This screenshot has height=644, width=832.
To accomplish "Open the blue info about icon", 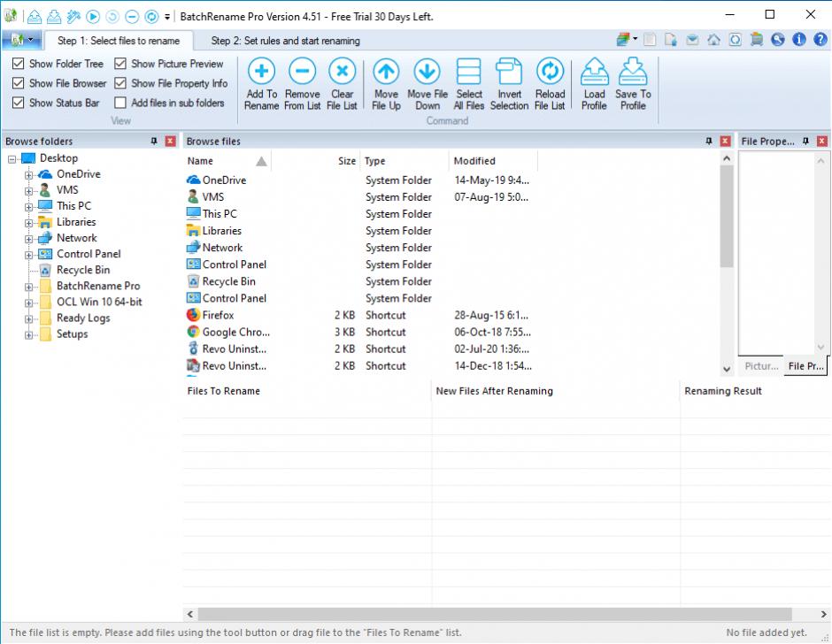I will [799, 39].
